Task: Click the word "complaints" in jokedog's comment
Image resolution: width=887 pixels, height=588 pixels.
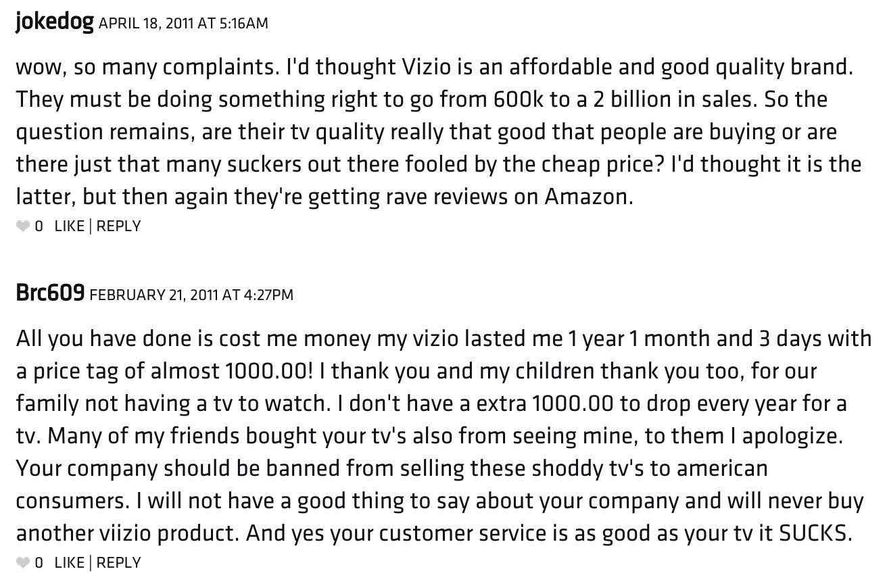Action: (x=219, y=67)
